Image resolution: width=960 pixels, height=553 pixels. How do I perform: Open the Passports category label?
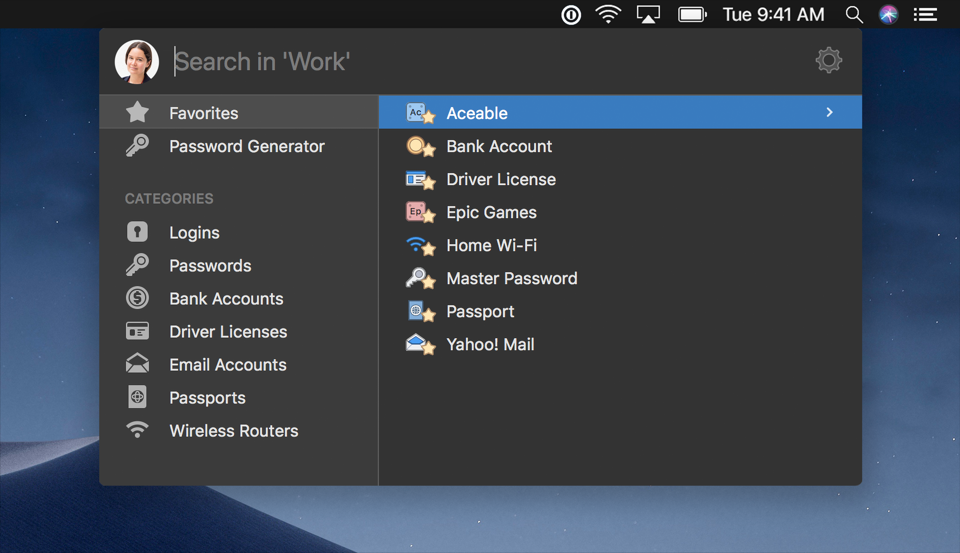(207, 398)
